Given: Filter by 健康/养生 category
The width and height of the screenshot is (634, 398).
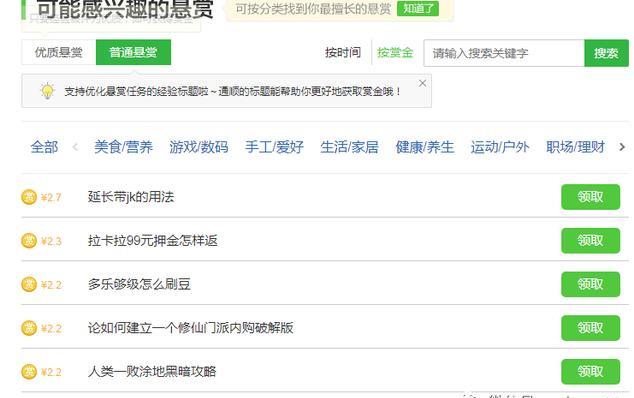Looking at the screenshot, I should coord(425,147).
